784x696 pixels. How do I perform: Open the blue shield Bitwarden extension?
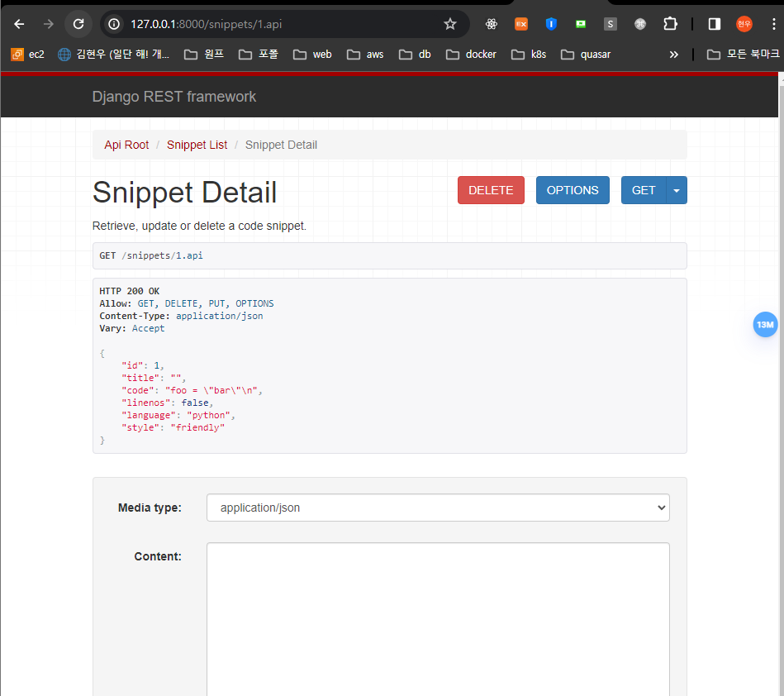pos(551,24)
